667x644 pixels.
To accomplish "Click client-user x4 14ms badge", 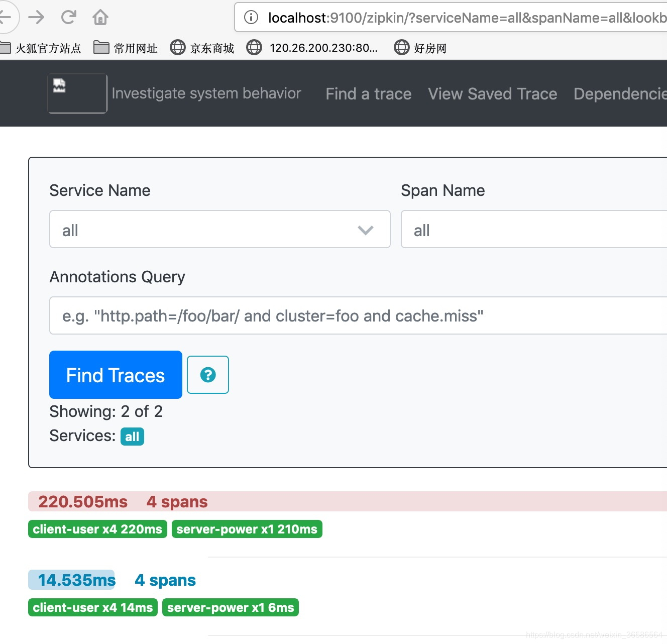I will (93, 607).
